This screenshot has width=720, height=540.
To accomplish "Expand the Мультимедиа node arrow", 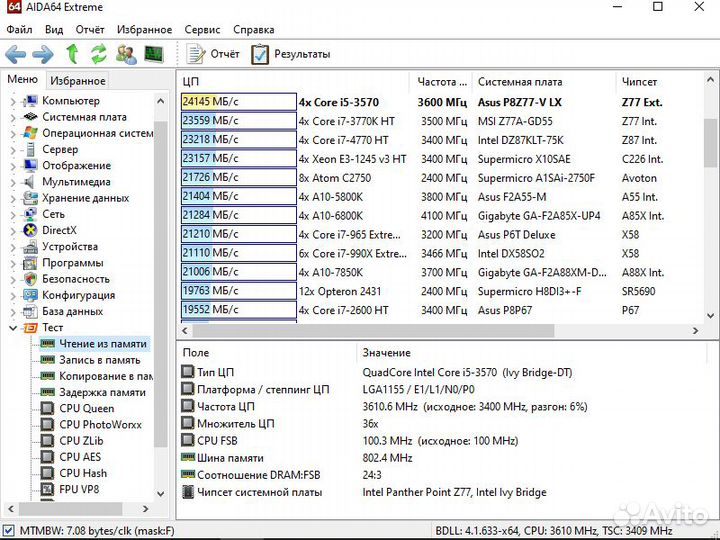I will click(13, 182).
